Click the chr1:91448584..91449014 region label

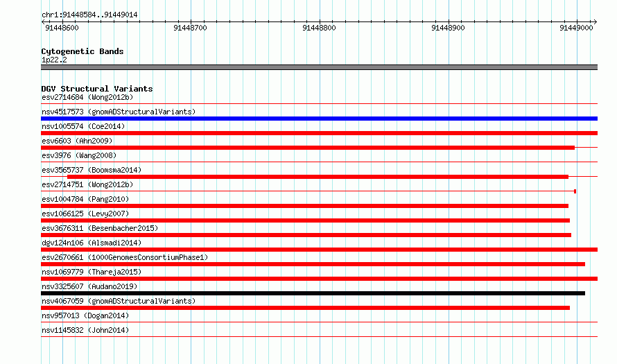[x=89, y=15]
